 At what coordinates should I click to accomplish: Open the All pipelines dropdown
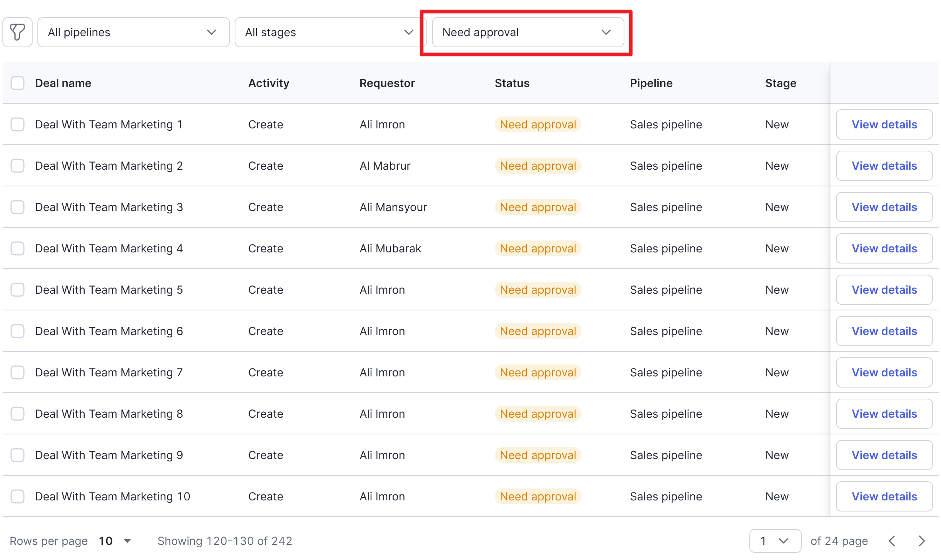(x=133, y=32)
